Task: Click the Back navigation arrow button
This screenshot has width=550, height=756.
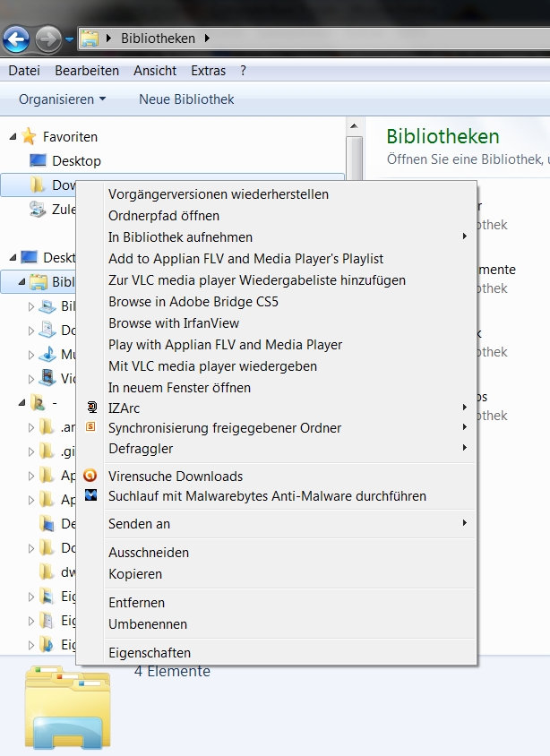Action: click(x=16, y=39)
